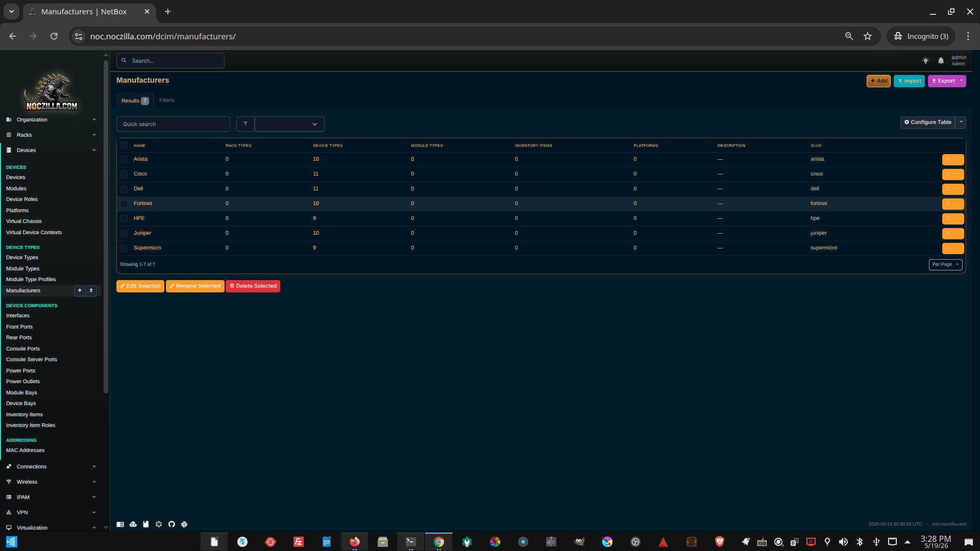
Task: Open the Chrome three-dot menu
Action: (968, 36)
